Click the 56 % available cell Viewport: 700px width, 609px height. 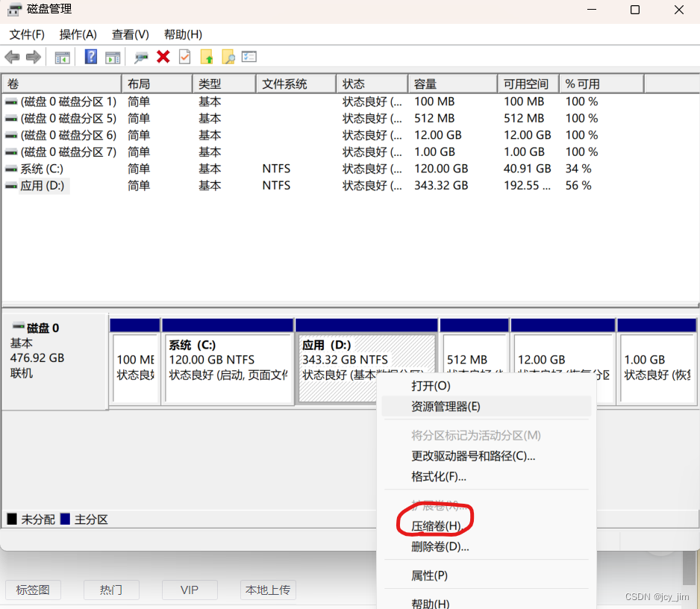point(578,186)
